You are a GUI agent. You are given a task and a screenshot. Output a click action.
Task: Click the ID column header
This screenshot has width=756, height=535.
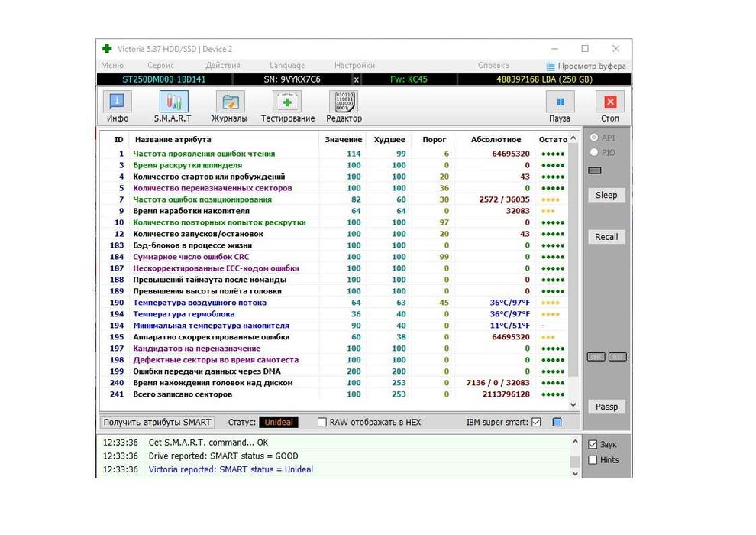(x=118, y=139)
